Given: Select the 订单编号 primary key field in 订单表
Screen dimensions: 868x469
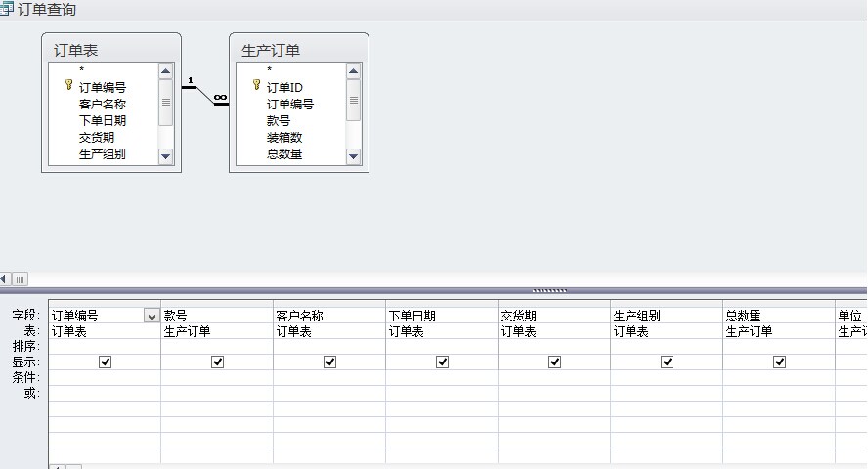Looking at the screenshot, I should tap(102, 87).
